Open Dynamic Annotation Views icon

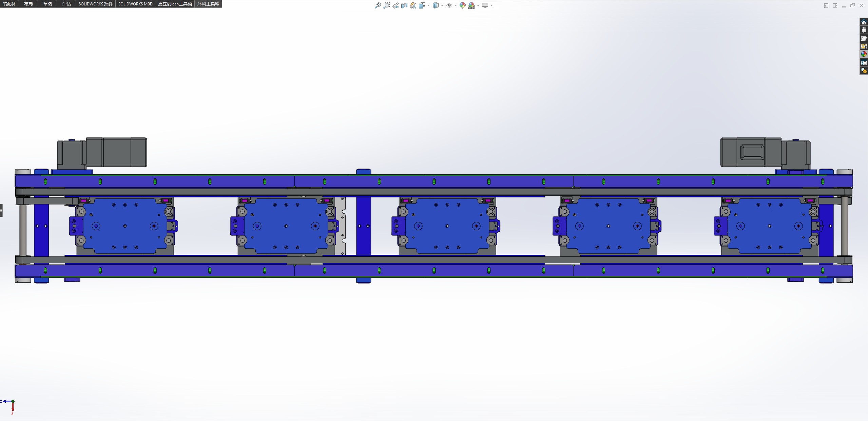(x=413, y=5)
